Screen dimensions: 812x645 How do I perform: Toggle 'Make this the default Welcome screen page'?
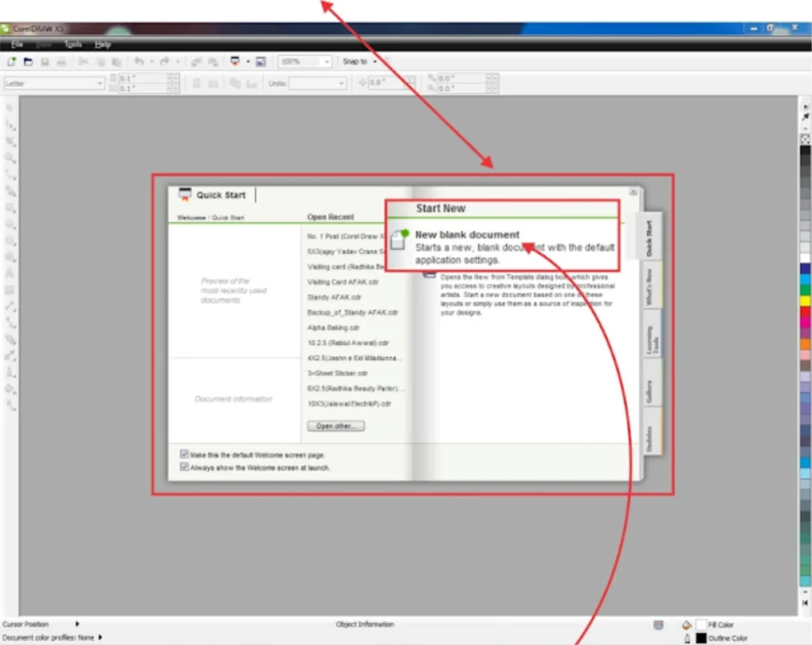(184, 454)
